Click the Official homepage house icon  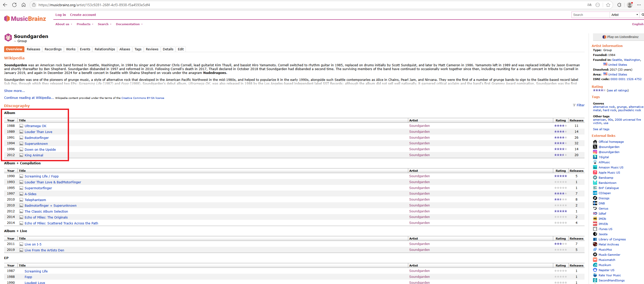595,142
